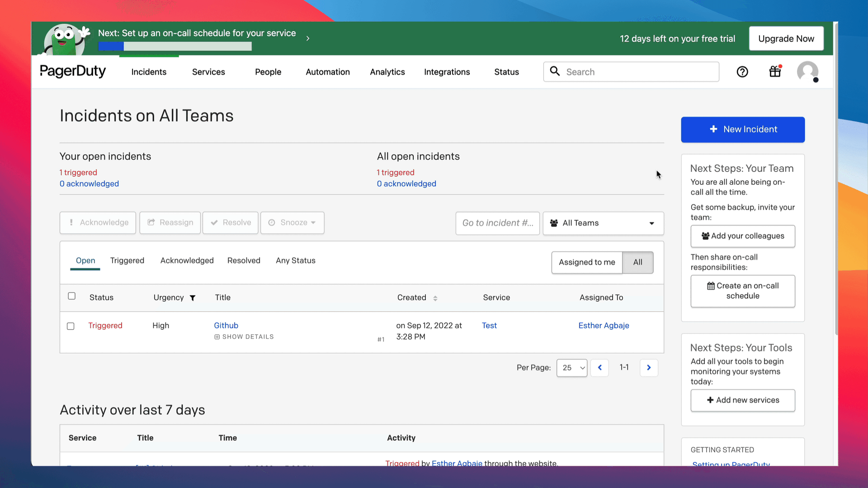Open the Analytics menu
Screen dimensions: 868x488
[387, 72]
